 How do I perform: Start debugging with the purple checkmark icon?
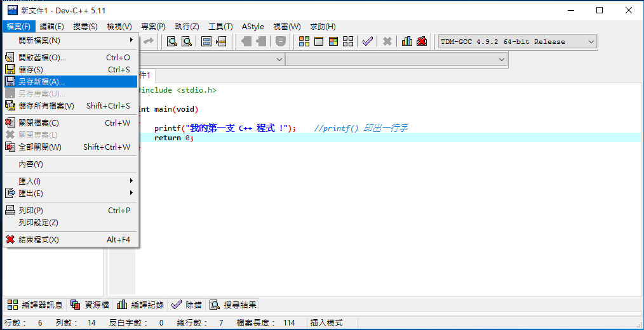click(x=368, y=41)
